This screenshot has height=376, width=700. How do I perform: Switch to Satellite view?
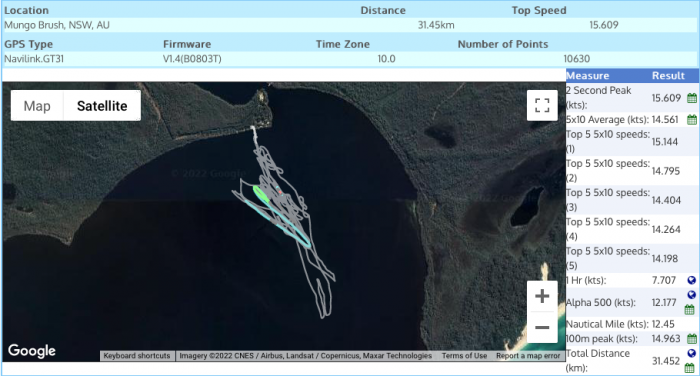tap(102, 106)
